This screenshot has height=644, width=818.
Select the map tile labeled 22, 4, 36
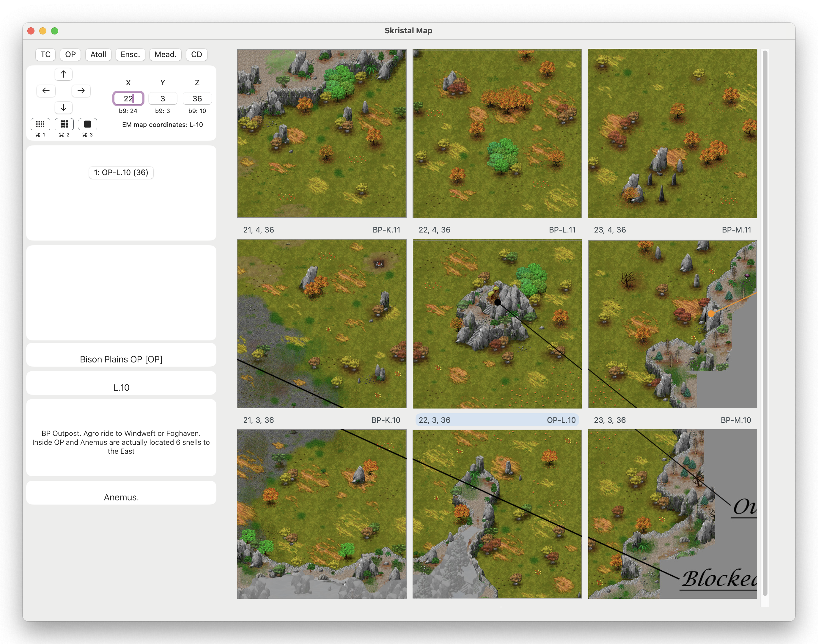point(497,133)
